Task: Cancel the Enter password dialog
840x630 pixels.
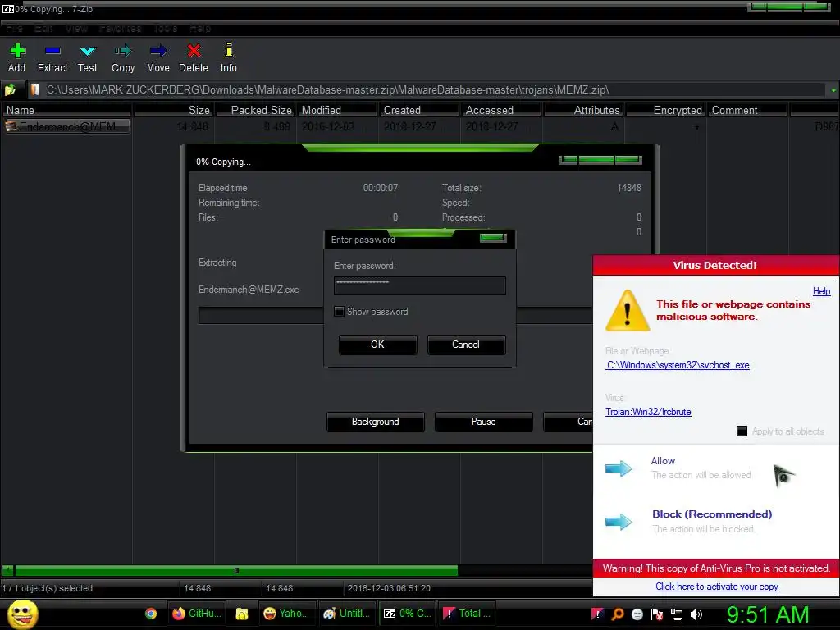Action: coord(466,345)
